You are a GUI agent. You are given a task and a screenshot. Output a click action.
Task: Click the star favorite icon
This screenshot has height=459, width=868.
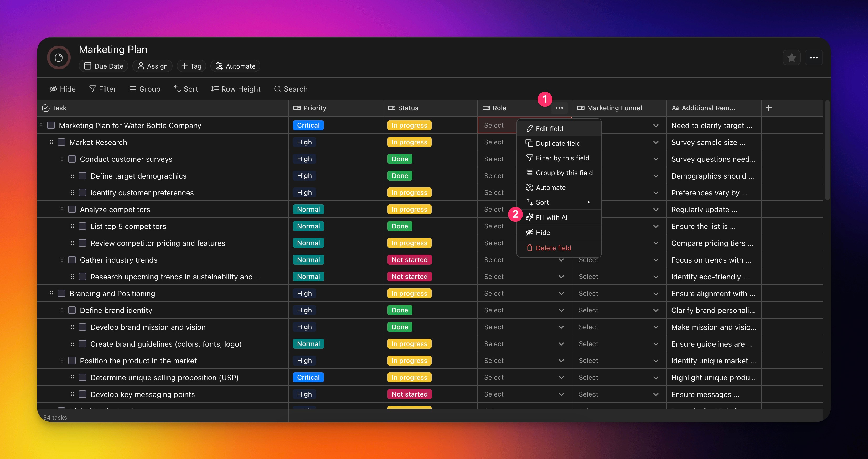(792, 58)
